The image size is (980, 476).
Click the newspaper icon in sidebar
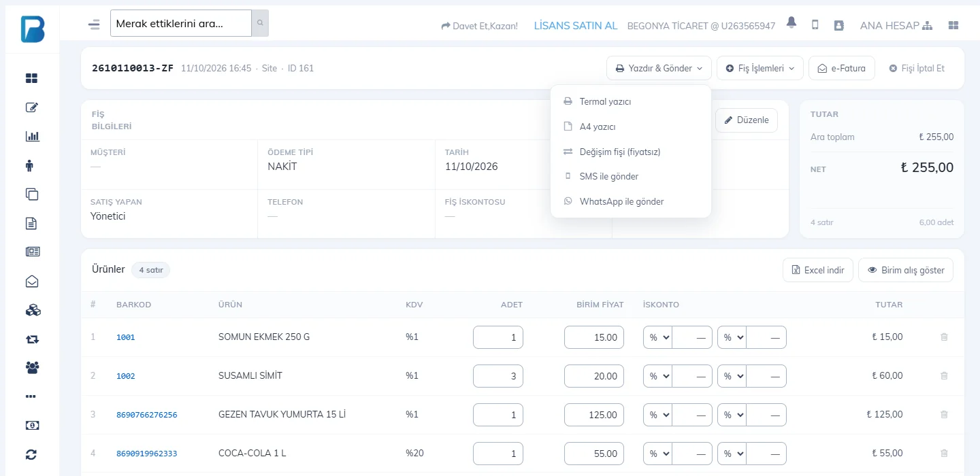click(x=32, y=252)
